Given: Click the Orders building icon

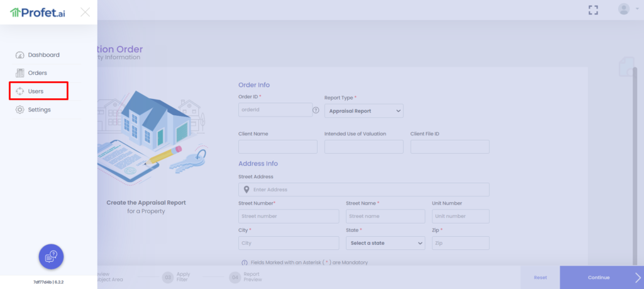Looking at the screenshot, I should [19, 73].
